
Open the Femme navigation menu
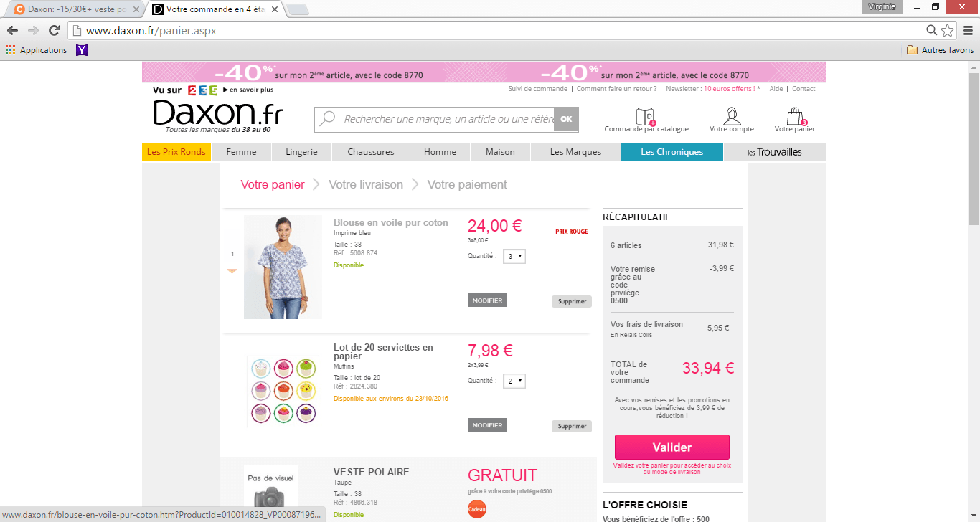point(242,152)
